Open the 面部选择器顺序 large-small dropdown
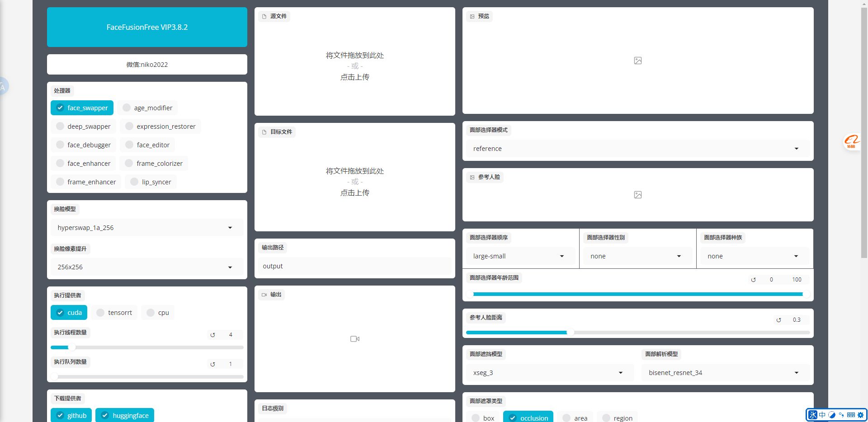868x422 pixels. coord(520,256)
